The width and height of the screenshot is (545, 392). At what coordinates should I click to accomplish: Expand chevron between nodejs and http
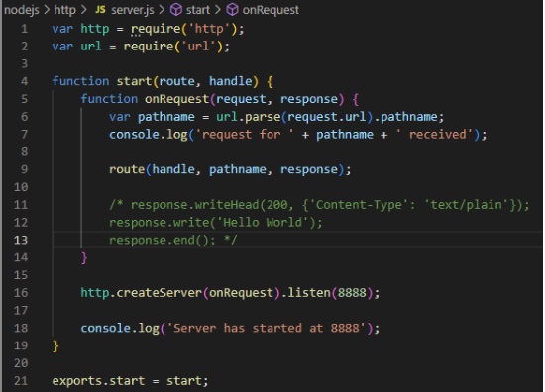pos(47,10)
